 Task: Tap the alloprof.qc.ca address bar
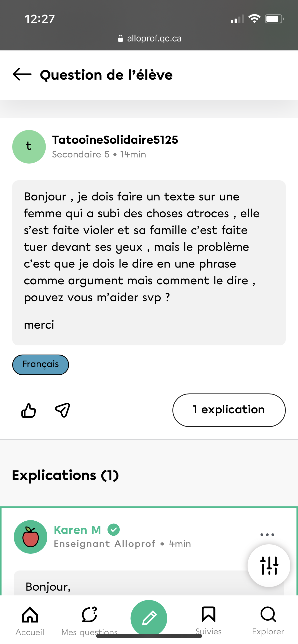click(x=150, y=38)
